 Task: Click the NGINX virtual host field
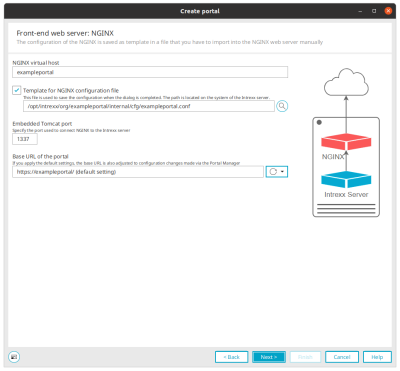coord(150,72)
